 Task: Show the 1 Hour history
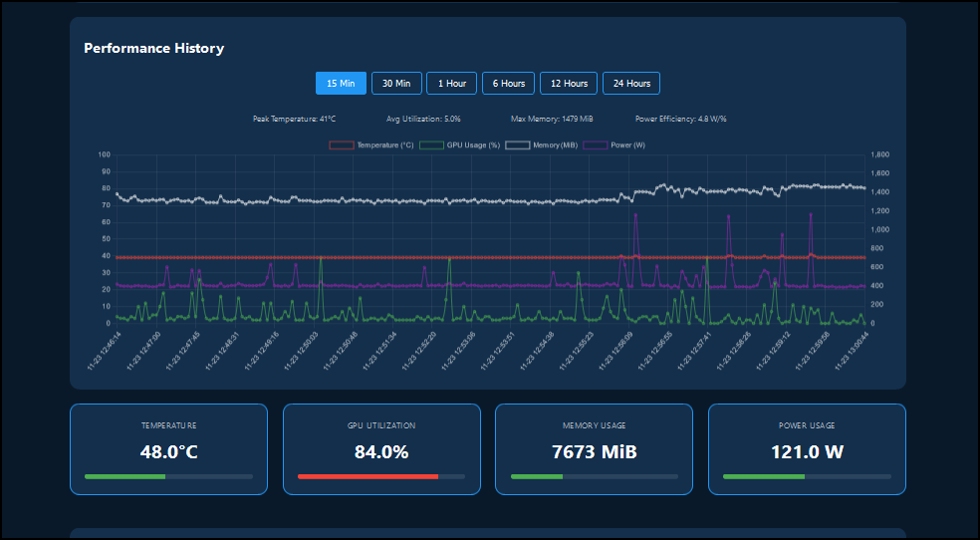[451, 83]
